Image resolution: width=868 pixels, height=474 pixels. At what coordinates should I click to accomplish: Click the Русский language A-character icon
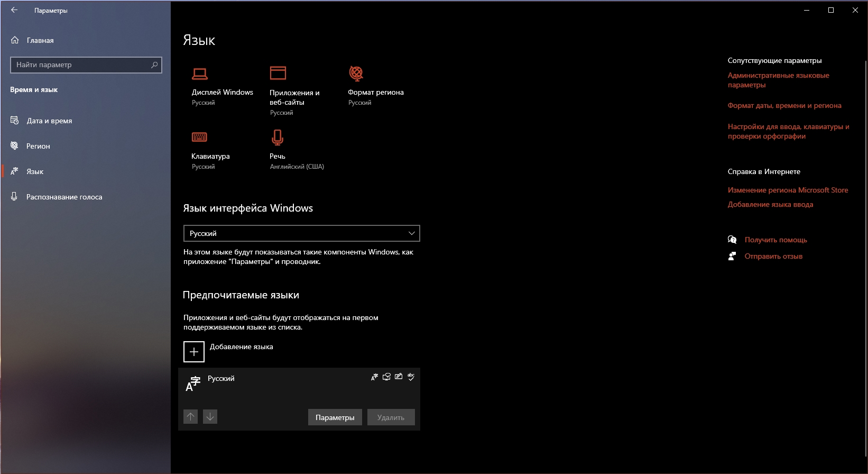pyautogui.click(x=193, y=384)
